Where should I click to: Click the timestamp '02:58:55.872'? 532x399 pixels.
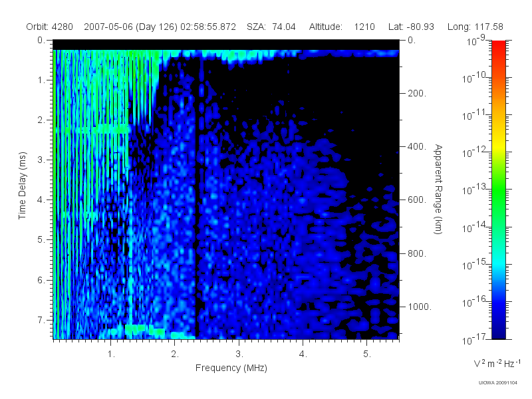point(208,27)
